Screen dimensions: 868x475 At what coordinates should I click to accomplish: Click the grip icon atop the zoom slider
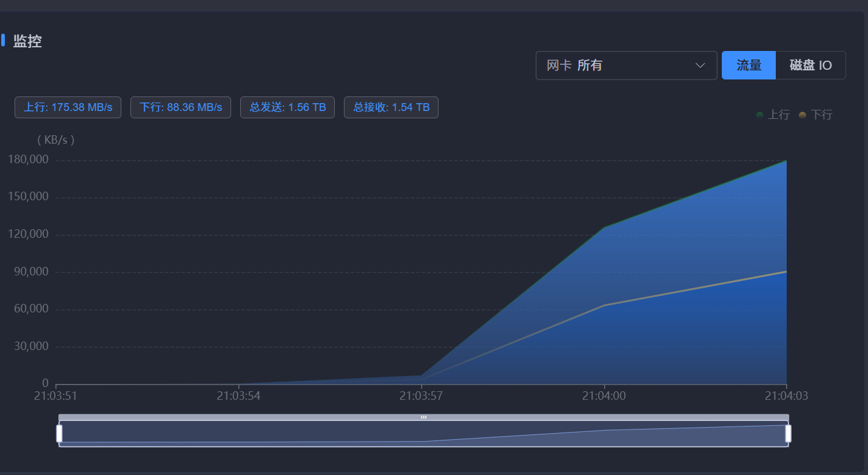click(423, 417)
